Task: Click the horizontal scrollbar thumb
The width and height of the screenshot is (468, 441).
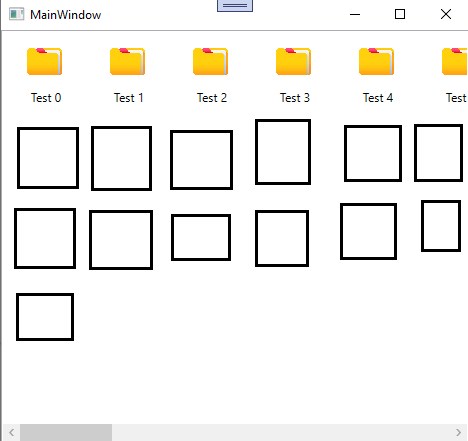Action: click(66, 433)
